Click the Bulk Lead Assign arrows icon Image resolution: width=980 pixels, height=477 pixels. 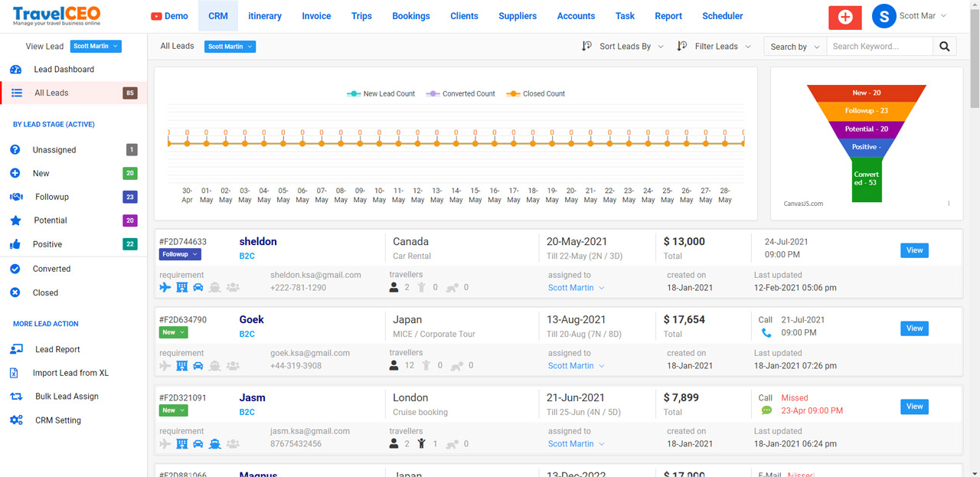click(x=16, y=397)
